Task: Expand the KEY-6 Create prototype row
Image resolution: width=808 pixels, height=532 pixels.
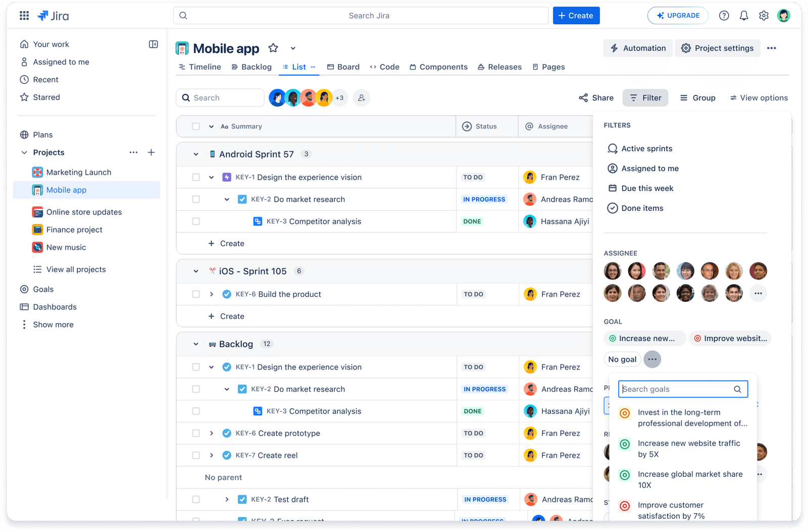Action: (212, 433)
